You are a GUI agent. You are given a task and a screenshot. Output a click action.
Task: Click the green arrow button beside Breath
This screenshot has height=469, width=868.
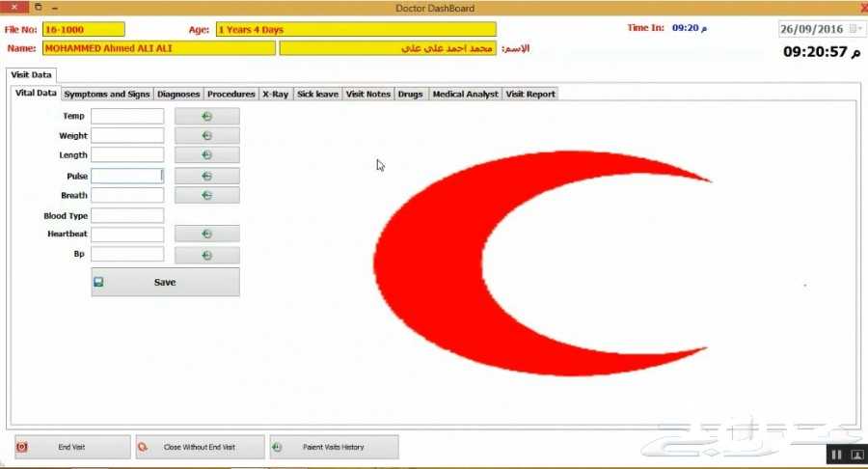coord(207,196)
